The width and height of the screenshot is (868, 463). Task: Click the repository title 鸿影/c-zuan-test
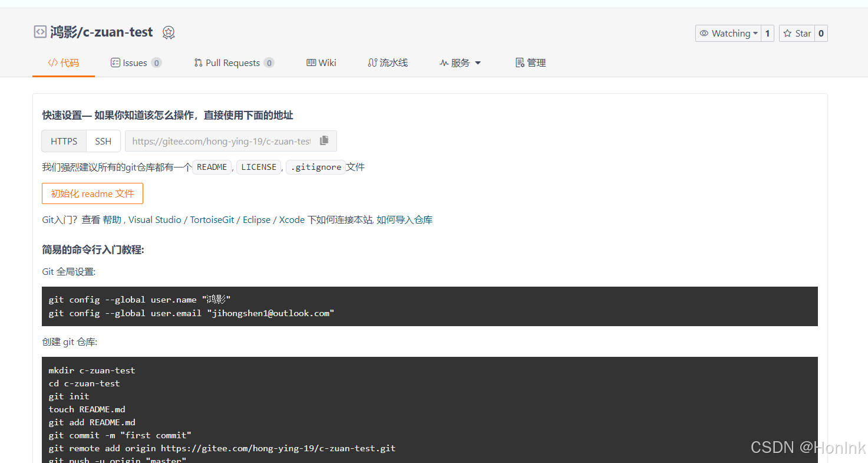tap(101, 32)
